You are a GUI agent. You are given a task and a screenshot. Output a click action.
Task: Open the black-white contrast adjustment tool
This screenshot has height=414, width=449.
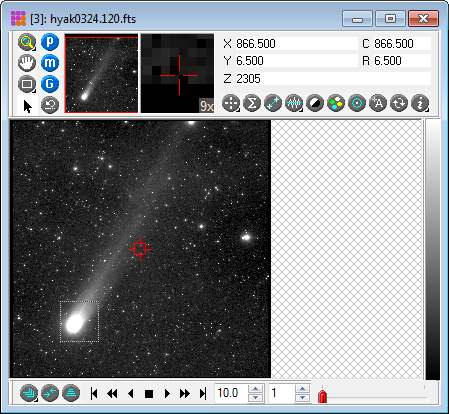click(315, 103)
